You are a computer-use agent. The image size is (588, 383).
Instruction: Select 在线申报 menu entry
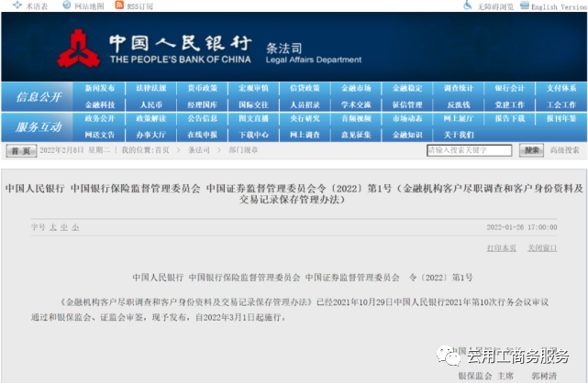(x=203, y=135)
